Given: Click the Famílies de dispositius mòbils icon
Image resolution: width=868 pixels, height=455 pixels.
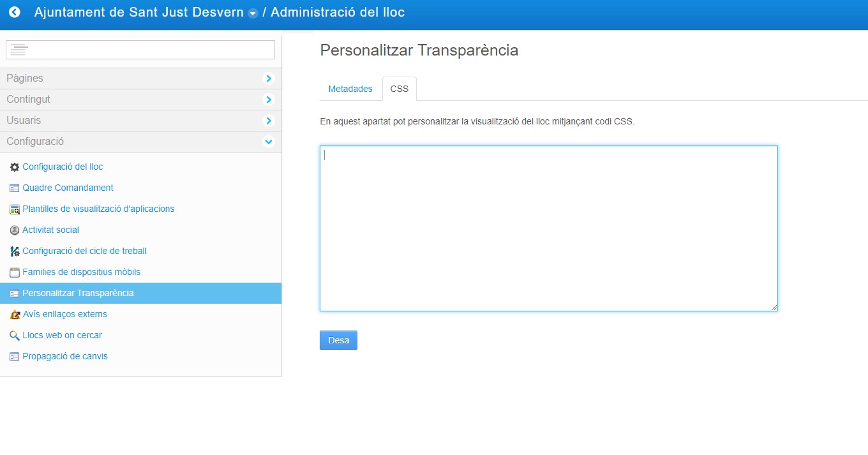Looking at the screenshot, I should pyautogui.click(x=15, y=272).
